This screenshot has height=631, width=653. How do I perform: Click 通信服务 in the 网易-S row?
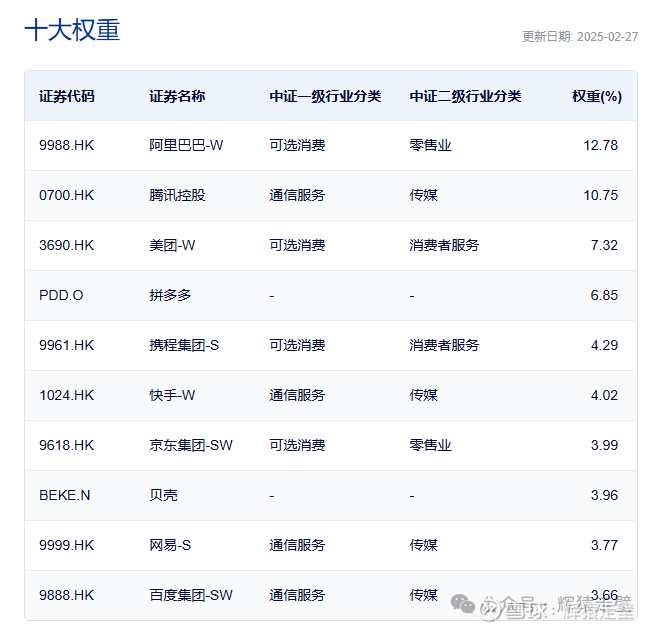click(x=297, y=545)
